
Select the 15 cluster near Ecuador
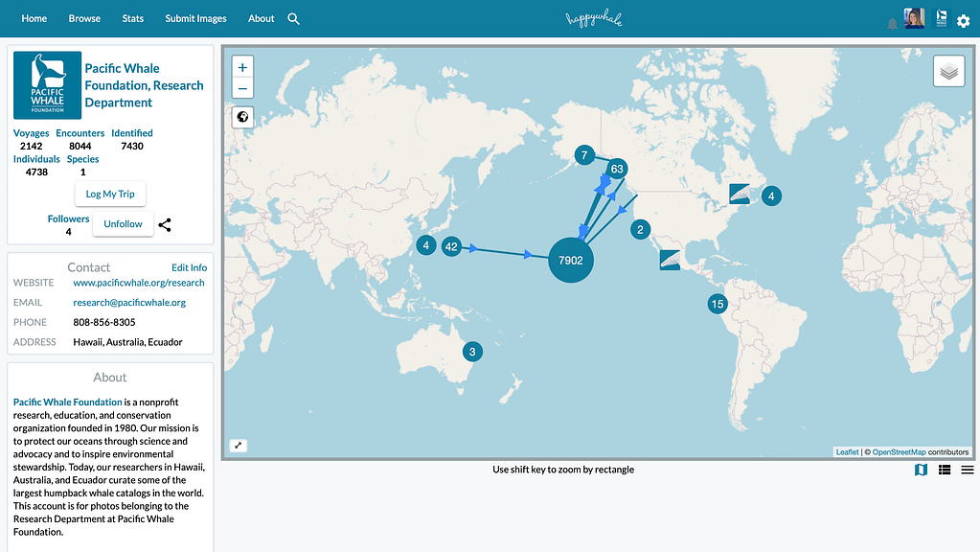pos(718,305)
